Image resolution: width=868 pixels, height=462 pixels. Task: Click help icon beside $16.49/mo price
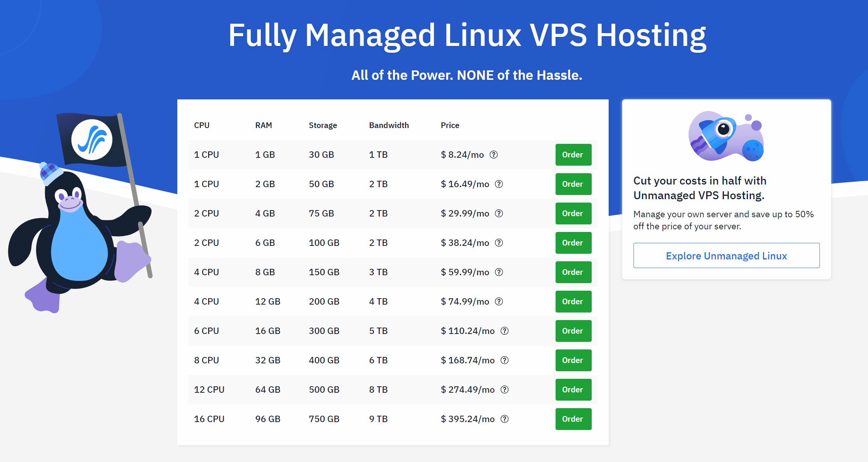499,184
